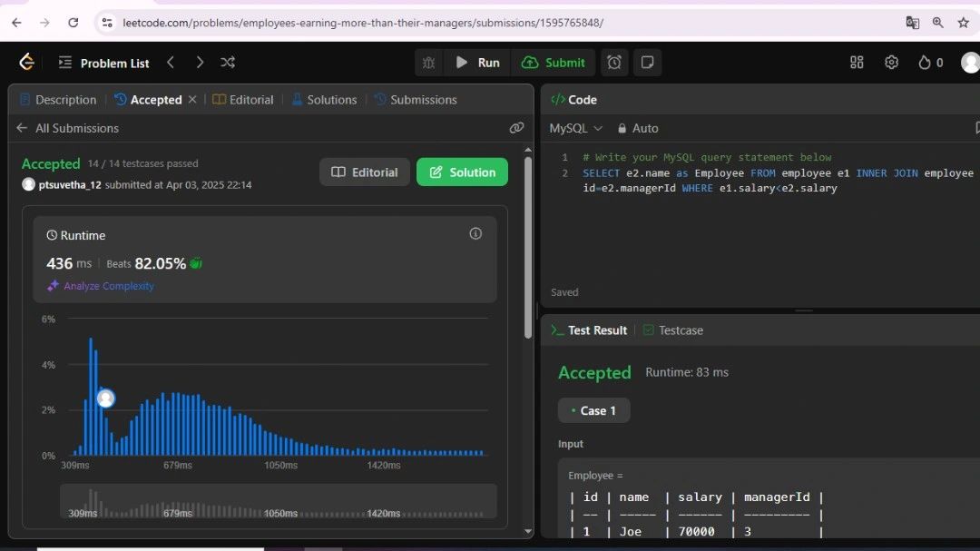Switch to the Editorial tab
980x551 pixels.
pos(243,100)
